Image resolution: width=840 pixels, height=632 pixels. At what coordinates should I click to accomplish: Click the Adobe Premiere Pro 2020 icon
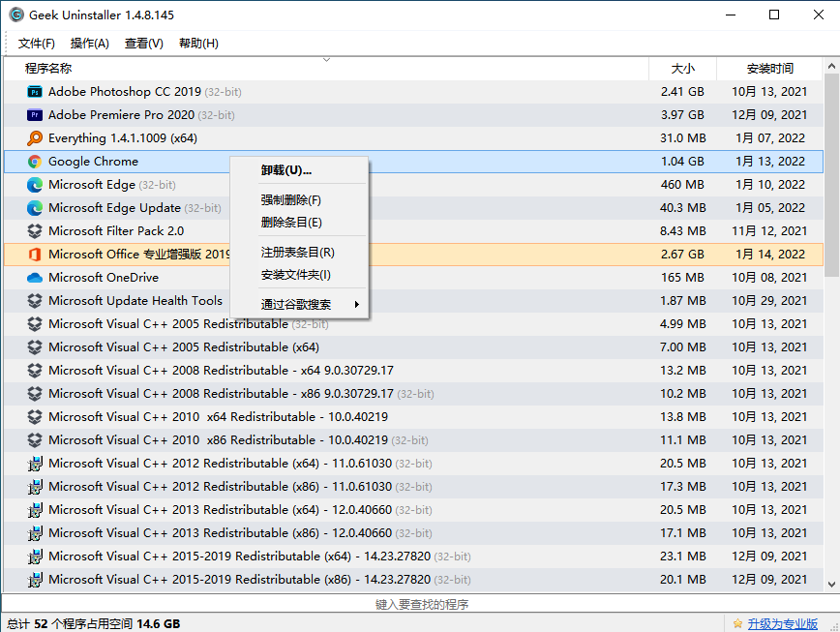[x=35, y=115]
